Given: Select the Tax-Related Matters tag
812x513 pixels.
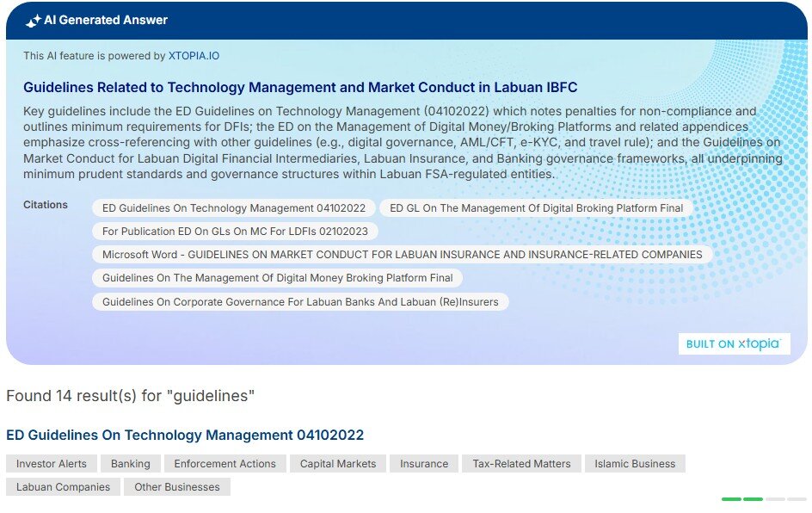Looking at the screenshot, I should coord(521,464).
